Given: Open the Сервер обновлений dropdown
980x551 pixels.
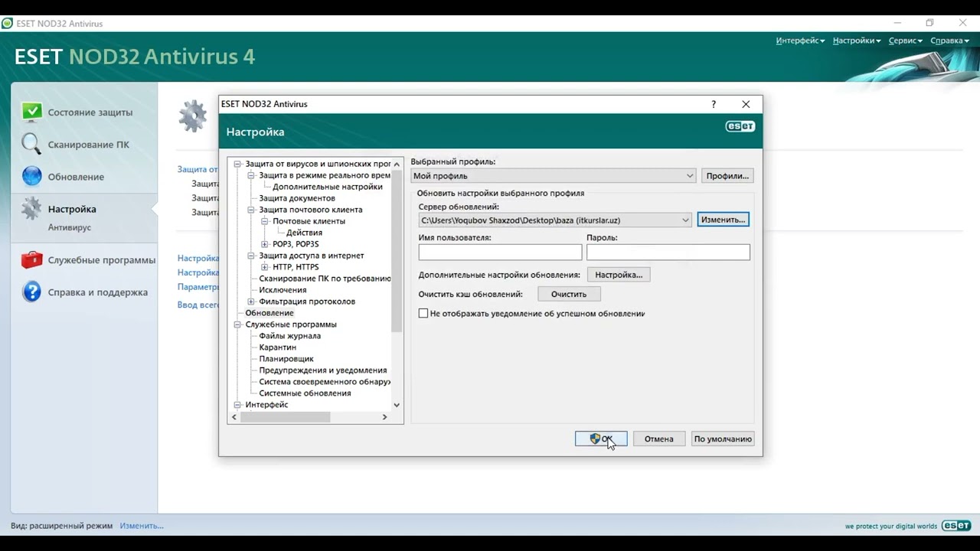Looking at the screenshot, I should tap(555, 220).
